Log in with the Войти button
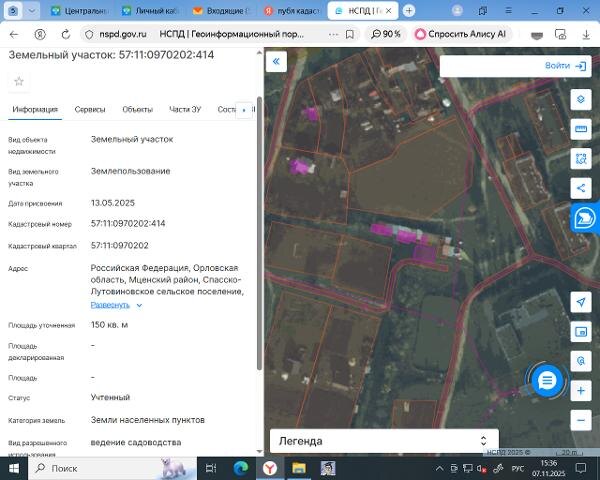The image size is (600, 480). pyautogui.click(x=565, y=66)
